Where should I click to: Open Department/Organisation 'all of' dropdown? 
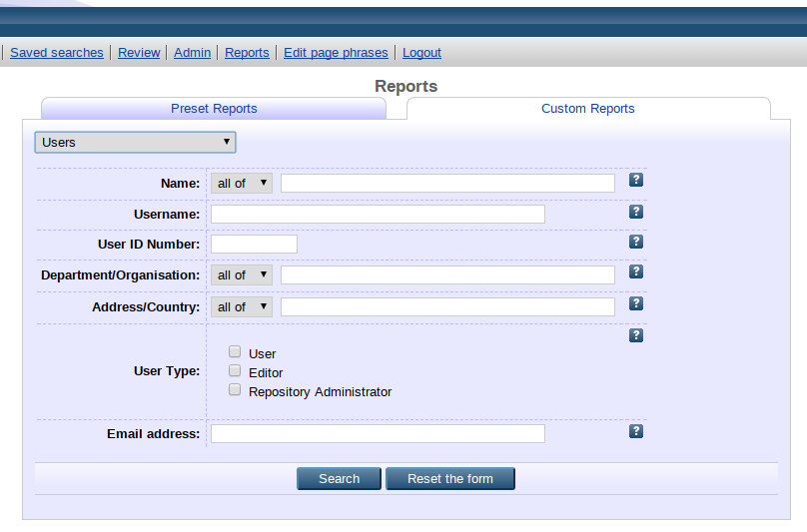pos(242,274)
